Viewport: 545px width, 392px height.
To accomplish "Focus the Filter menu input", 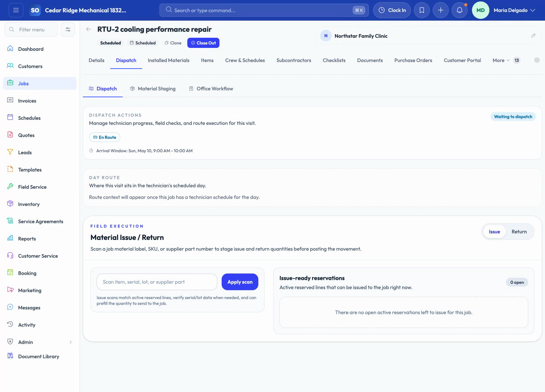I will [x=31, y=29].
